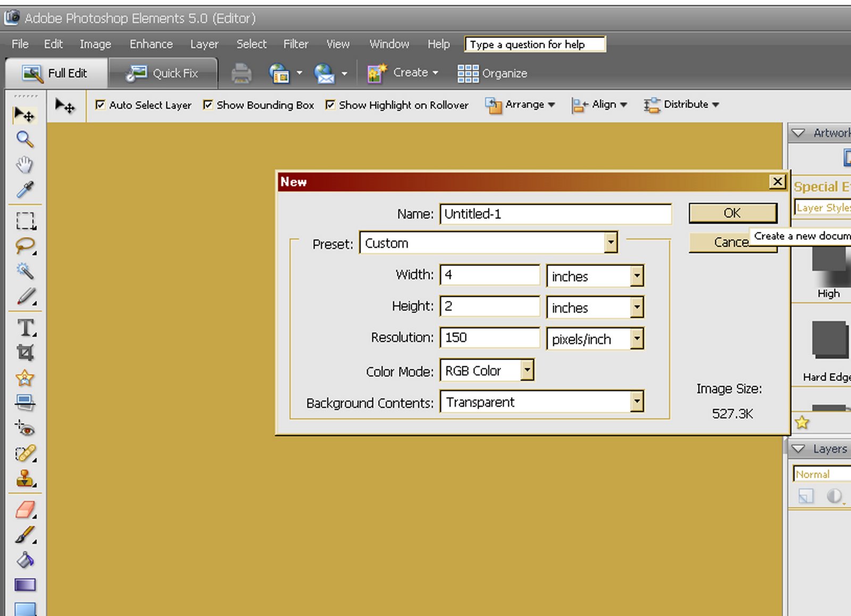The width and height of the screenshot is (851, 616).
Task: Open the Color Mode dropdown
Action: click(x=487, y=370)
